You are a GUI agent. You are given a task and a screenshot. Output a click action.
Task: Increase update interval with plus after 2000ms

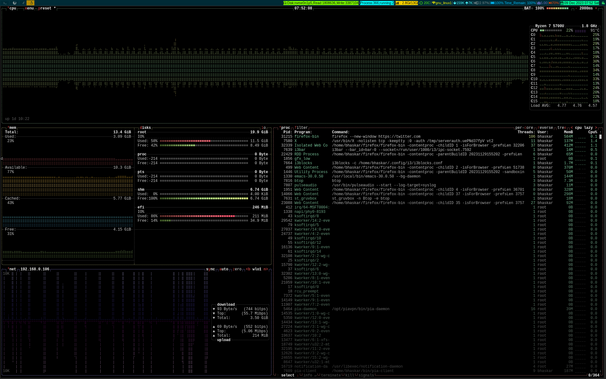[597, 8]
